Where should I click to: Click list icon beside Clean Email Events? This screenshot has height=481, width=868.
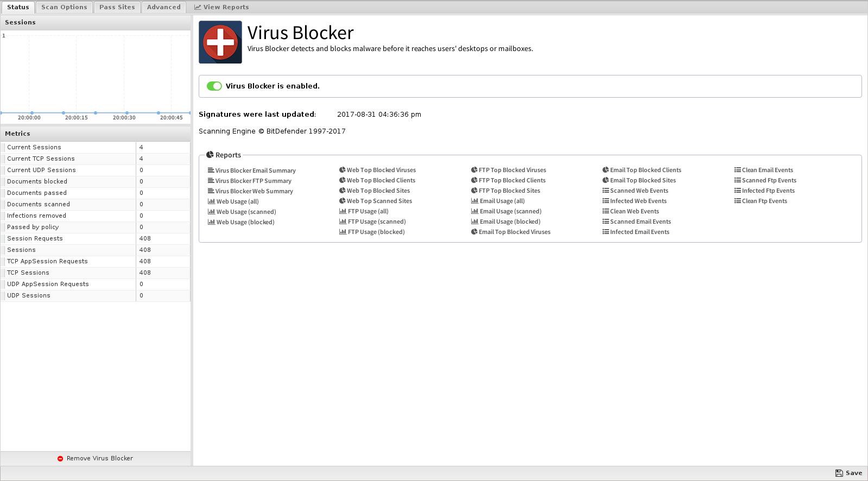[738, 170]
